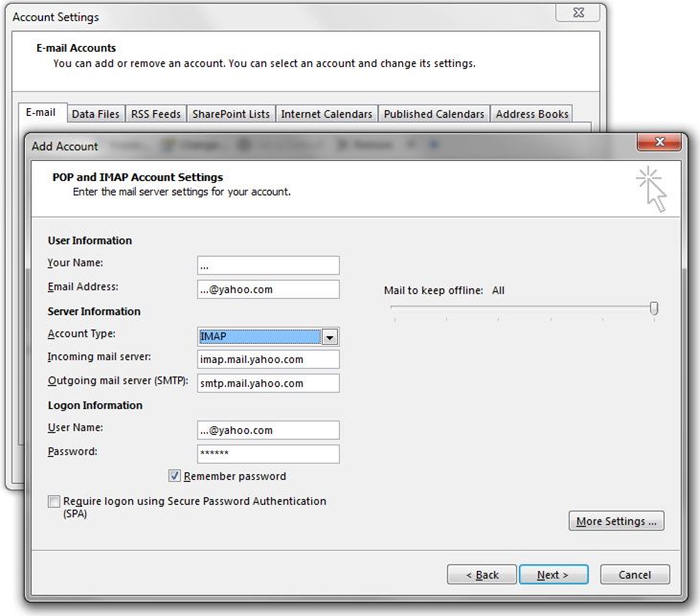The width and height of the screenshot is (700, 616).
Task: Enable Require logon using Secure Password Authentication
Action: [x=55, y=501]
